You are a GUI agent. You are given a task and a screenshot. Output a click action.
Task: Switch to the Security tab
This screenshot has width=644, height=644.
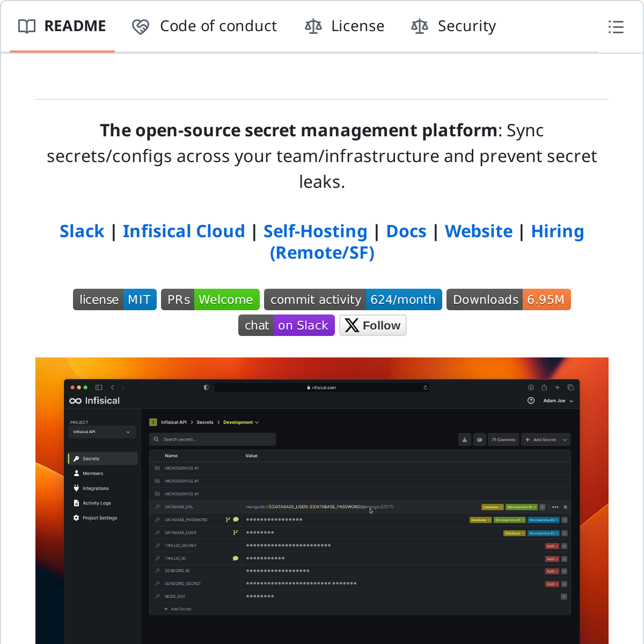point(453,26)
